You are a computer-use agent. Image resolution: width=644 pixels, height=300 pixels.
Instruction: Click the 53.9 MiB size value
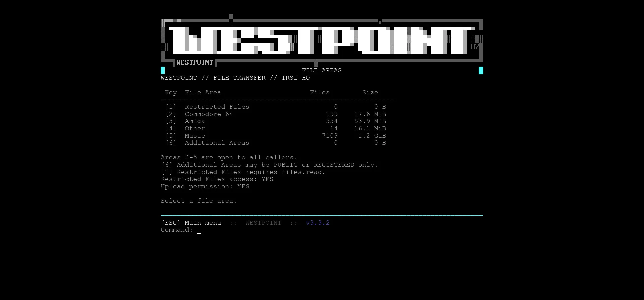(x=370, y=121)
